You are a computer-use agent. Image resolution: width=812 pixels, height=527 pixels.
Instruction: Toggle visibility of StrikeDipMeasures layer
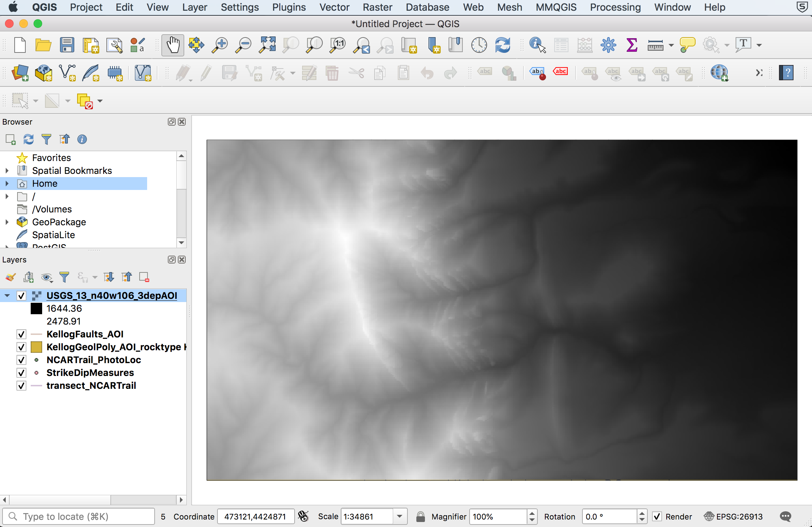[x=21, y=373]
